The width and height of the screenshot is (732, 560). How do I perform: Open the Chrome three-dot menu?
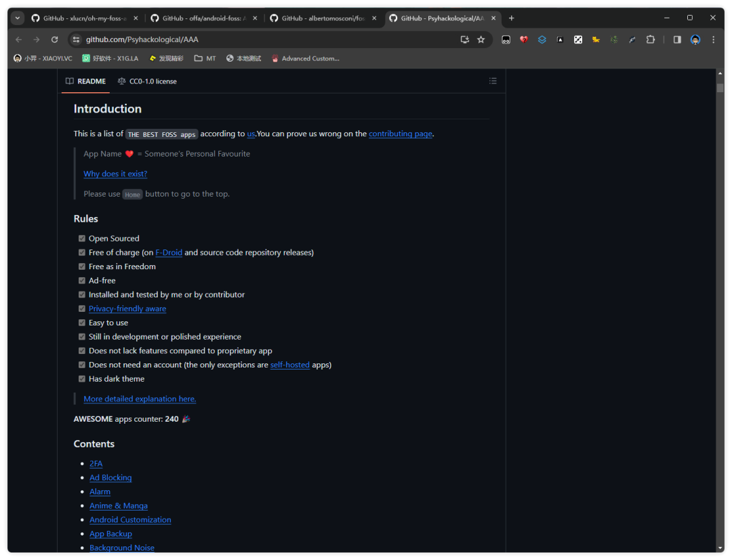tap(713, 40)
